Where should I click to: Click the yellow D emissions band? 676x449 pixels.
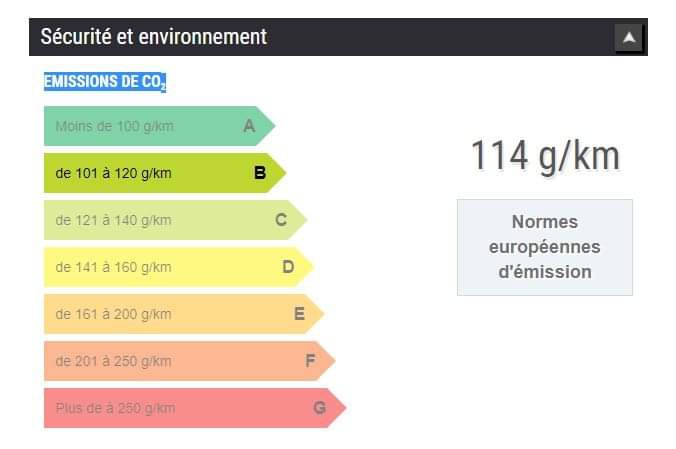pyautogui.click(x=178, y=267)
